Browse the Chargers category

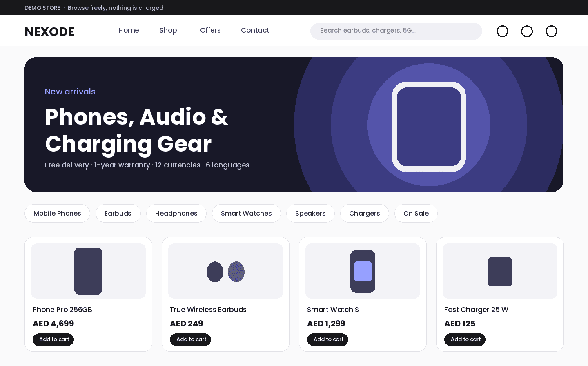365,214
